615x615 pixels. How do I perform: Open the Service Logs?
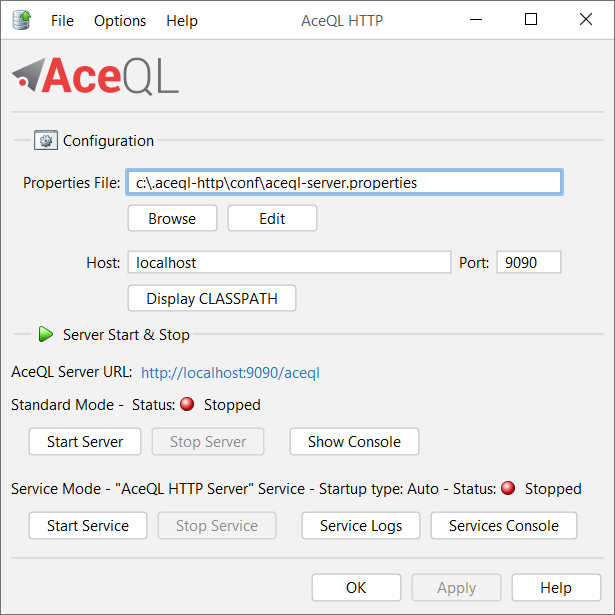coord(361,526)
